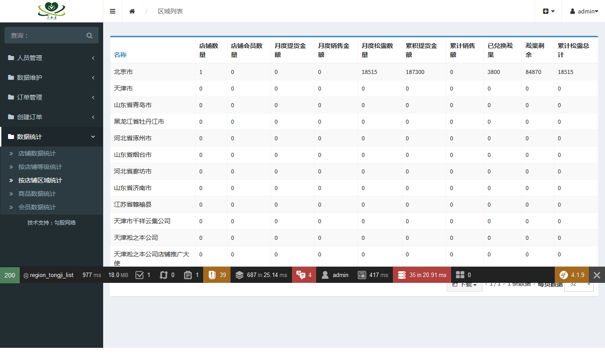Click the site logo image
This screenshot has width=605, height=364.
click(x=51, y=10)
